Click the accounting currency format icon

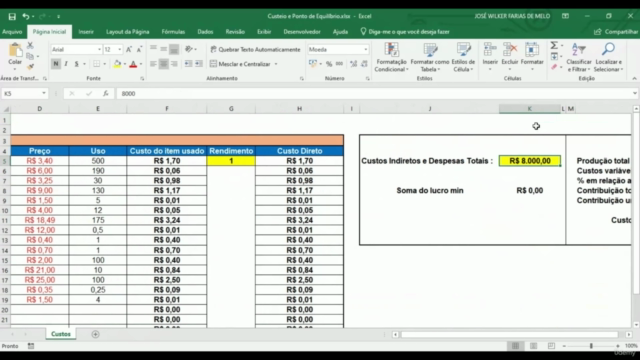point(313,64)
